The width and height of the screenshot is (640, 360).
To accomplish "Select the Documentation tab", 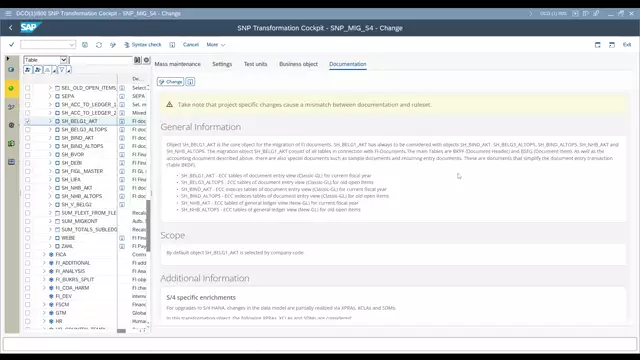I will tap(348, 64).
